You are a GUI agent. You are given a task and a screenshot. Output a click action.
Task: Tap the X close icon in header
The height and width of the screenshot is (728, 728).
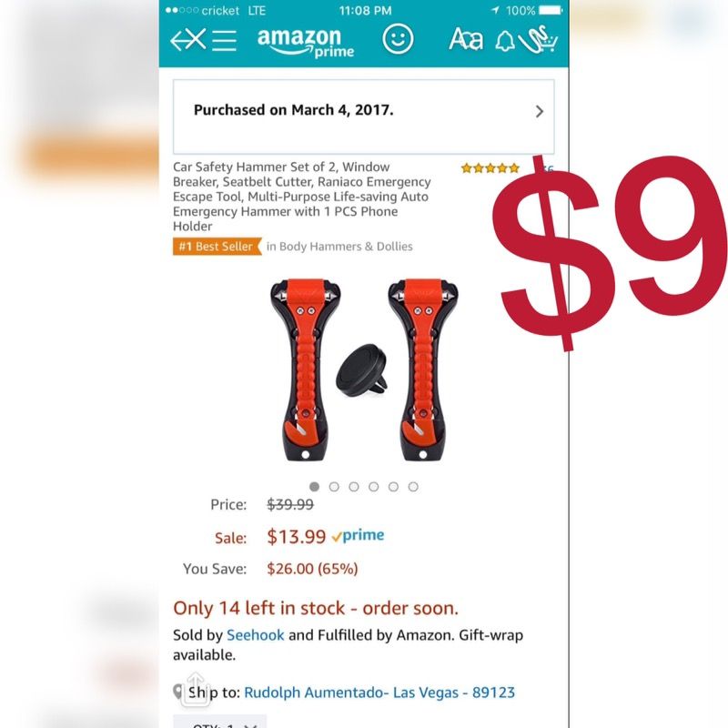tap(197, 39)
